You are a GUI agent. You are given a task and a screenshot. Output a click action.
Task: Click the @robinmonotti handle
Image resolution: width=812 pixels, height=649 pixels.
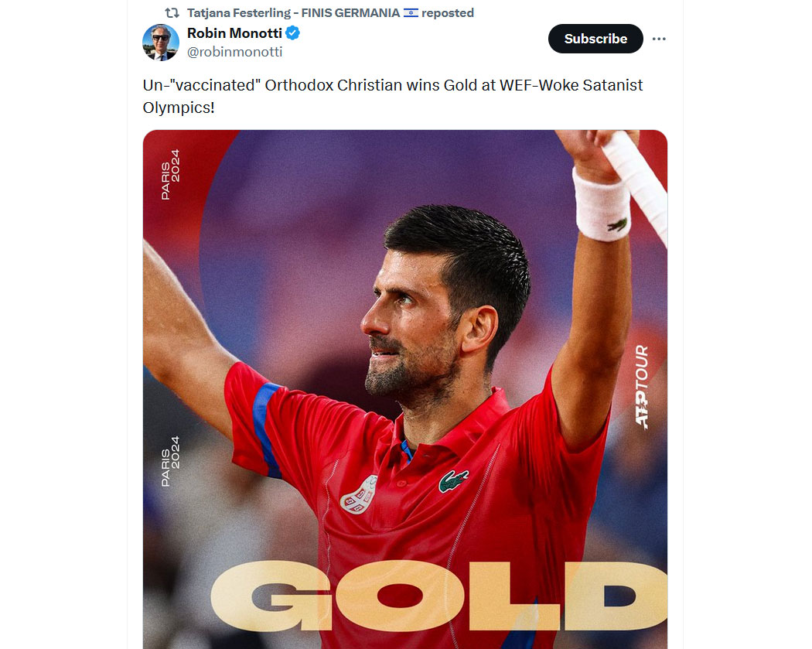click(234, 52)
